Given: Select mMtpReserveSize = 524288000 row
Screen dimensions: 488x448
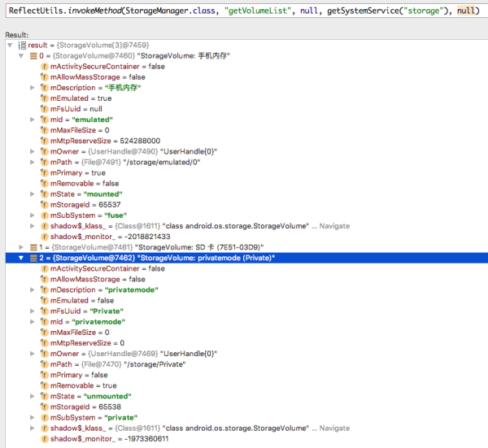Looking at the screenshot, I should pyautogui.click(x=246, y=141).
